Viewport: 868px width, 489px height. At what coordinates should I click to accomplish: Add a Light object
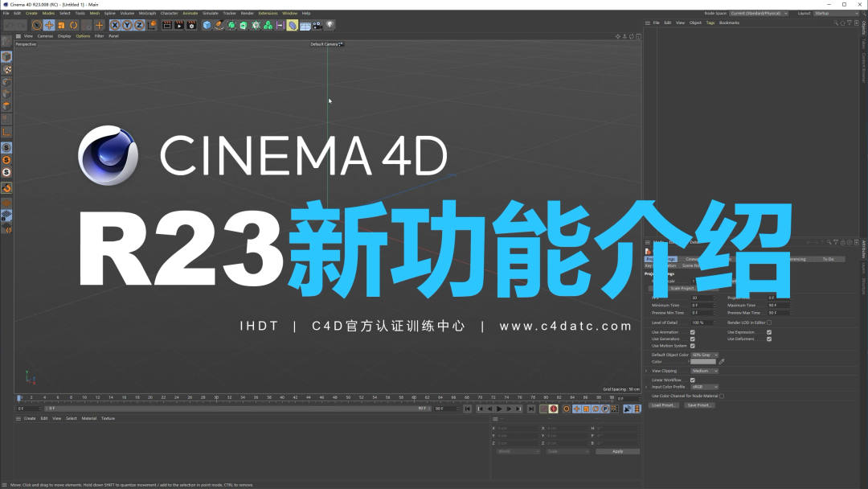click(x=330, y=25)
